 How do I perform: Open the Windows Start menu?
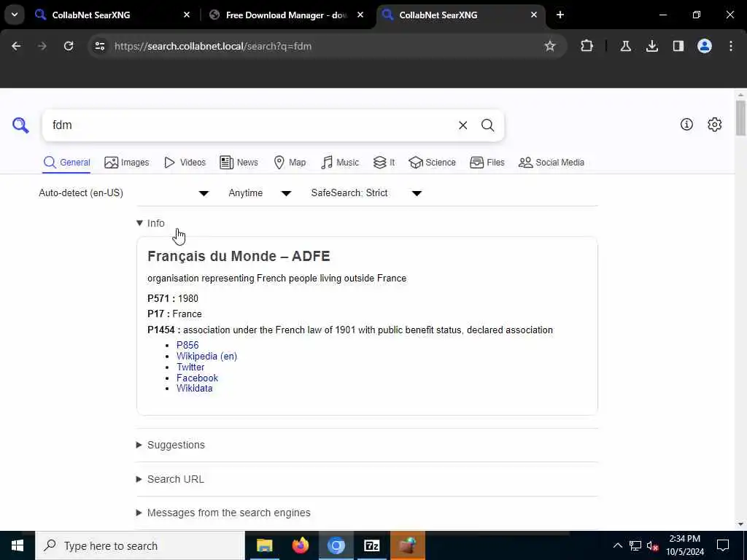click(18, 545)
